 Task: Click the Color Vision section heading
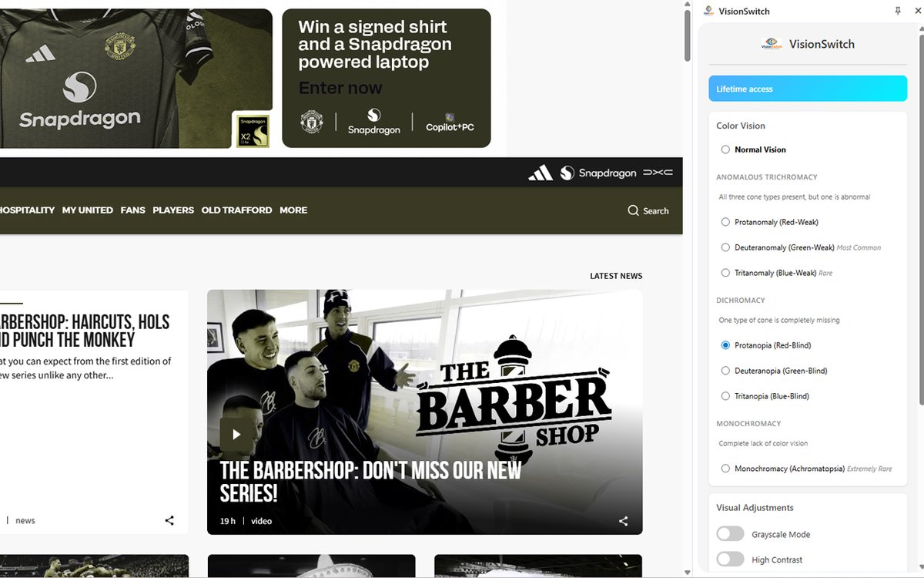point(741,126)
